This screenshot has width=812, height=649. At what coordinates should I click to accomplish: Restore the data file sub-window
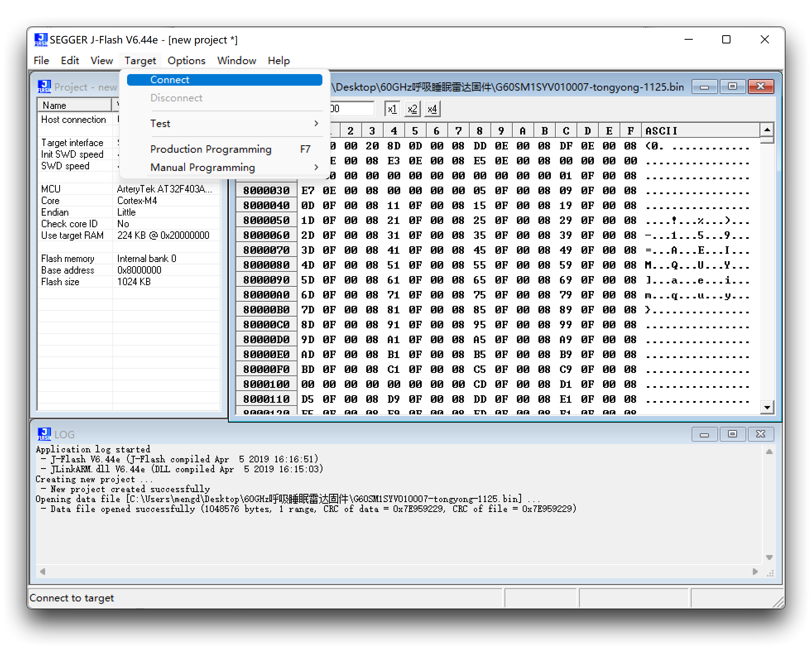tap(733, 87)
